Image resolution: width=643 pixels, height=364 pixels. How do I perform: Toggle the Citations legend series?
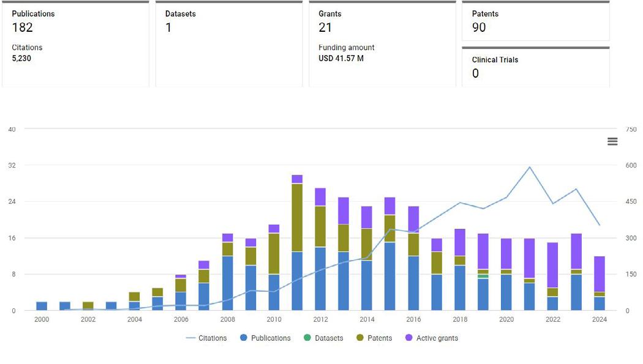pyautogui.click(x=206, y=338)
